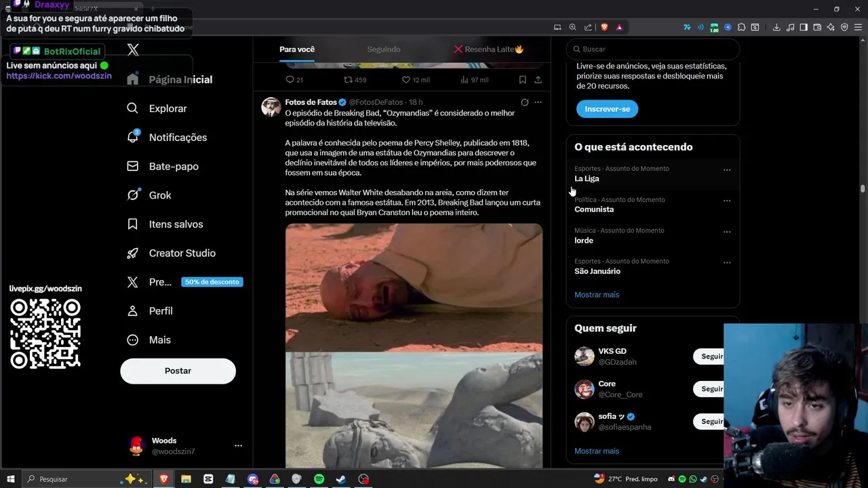Open Woods account menu dots
This screenshot has height=488, width=868.
pos(238,446)
